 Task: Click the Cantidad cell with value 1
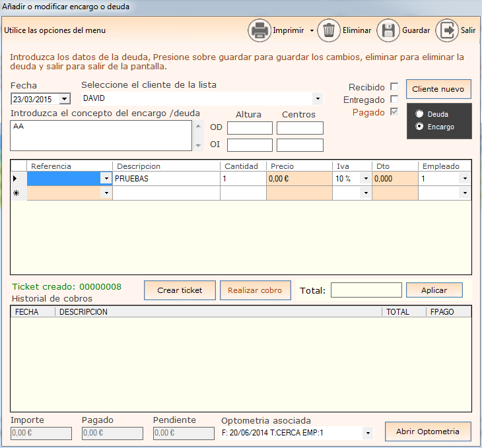pyautogui.click(x=243, y=179)
